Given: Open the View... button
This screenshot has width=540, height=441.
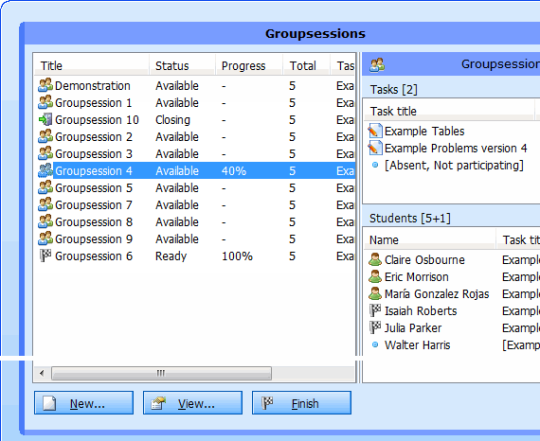Looking at the screenshot, I should click(193, 403).
